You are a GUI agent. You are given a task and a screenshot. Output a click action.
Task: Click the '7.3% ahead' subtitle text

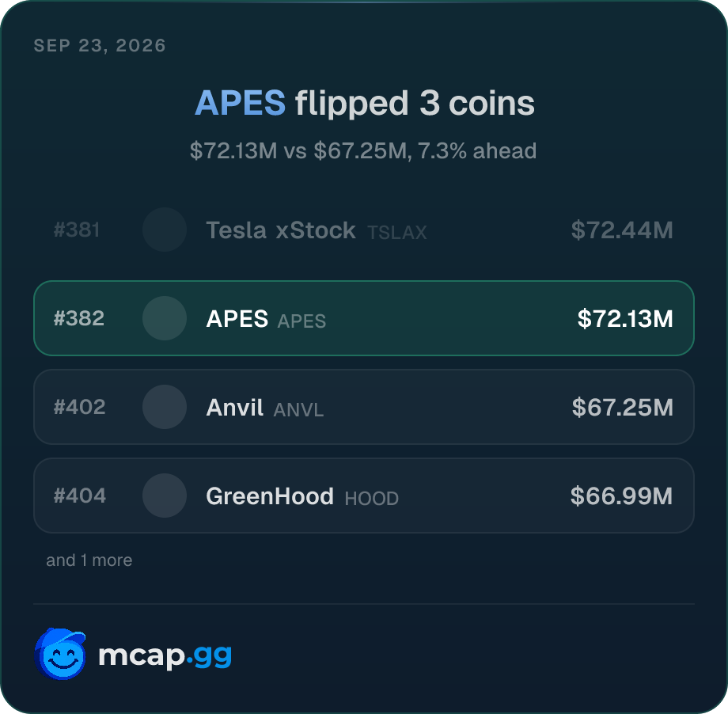[x=477, y=151]
